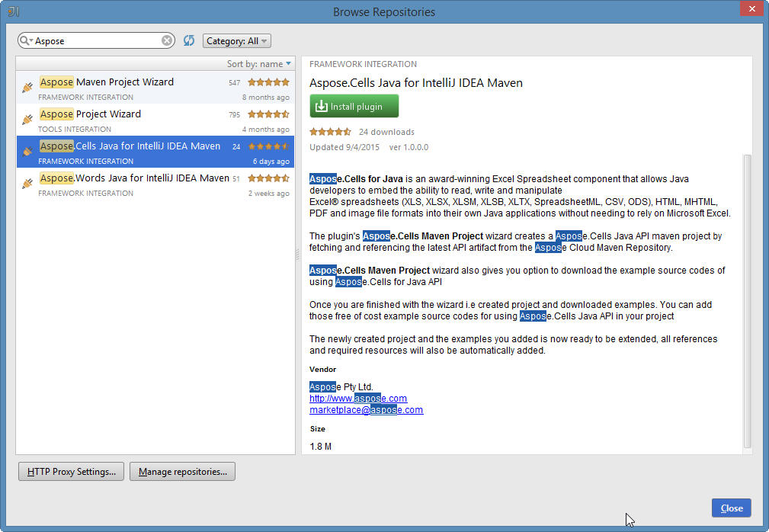Select the Aspose Project Wizard entry
Screen dimensions: 769x532
coord(155,120)
